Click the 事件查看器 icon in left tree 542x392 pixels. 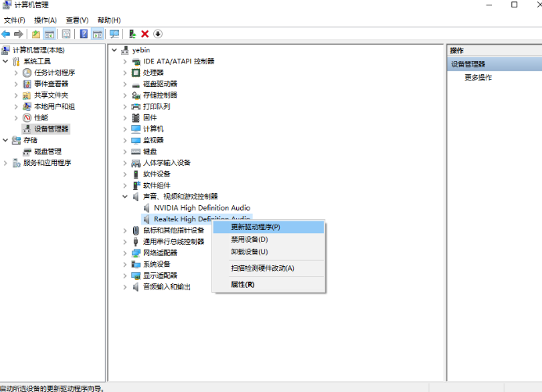[x=27, y=84]
